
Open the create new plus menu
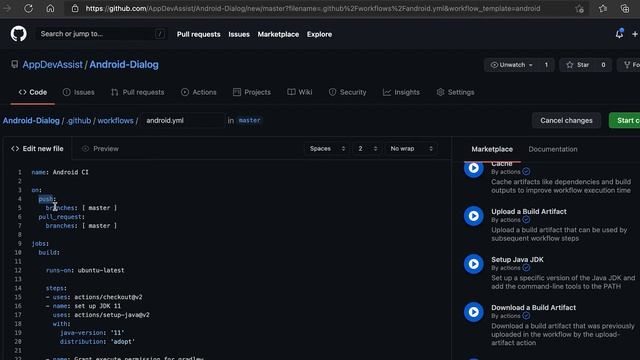tap(635, 34)
